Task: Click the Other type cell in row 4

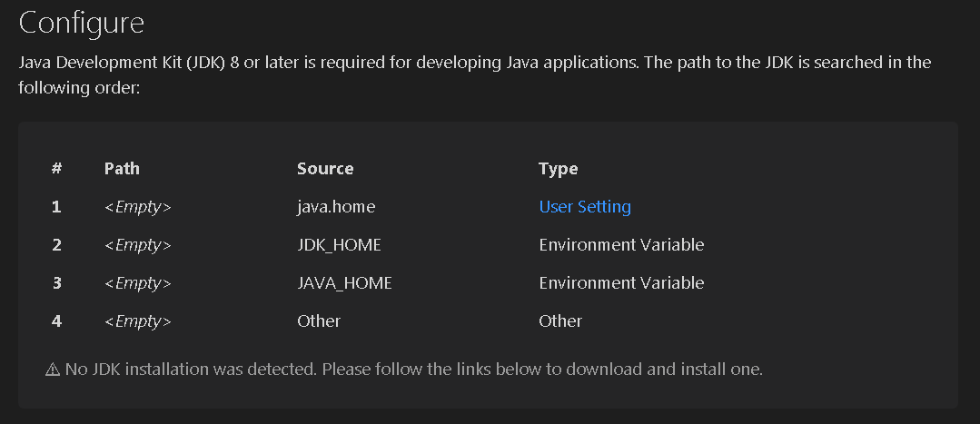Action: tap(560, 321)
